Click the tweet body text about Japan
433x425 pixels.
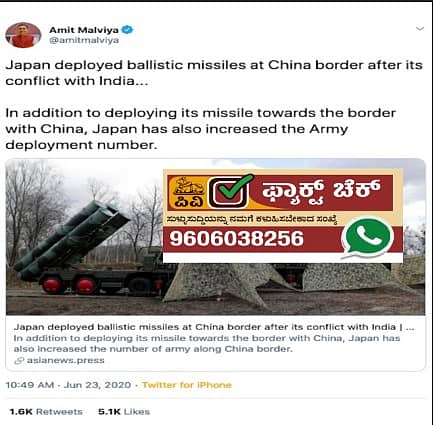[x=214, y=104]
